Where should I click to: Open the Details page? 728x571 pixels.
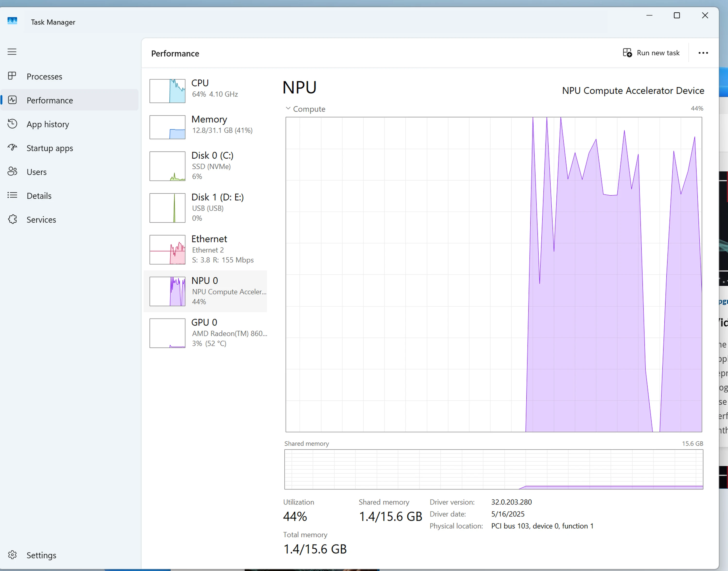point(39,196)
